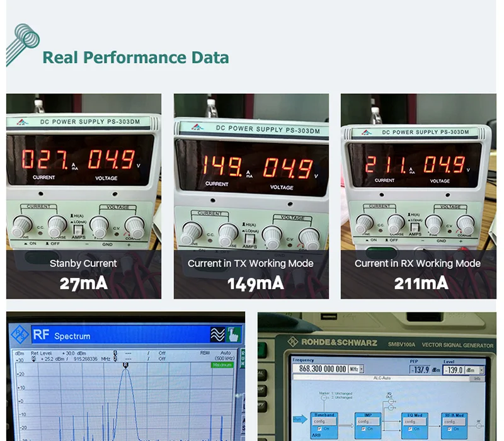This screenshot has height=441, width=504.
Task: Click the reference marker icon below Ref Level
Action: pyautogui.click(x=33, y=358)
